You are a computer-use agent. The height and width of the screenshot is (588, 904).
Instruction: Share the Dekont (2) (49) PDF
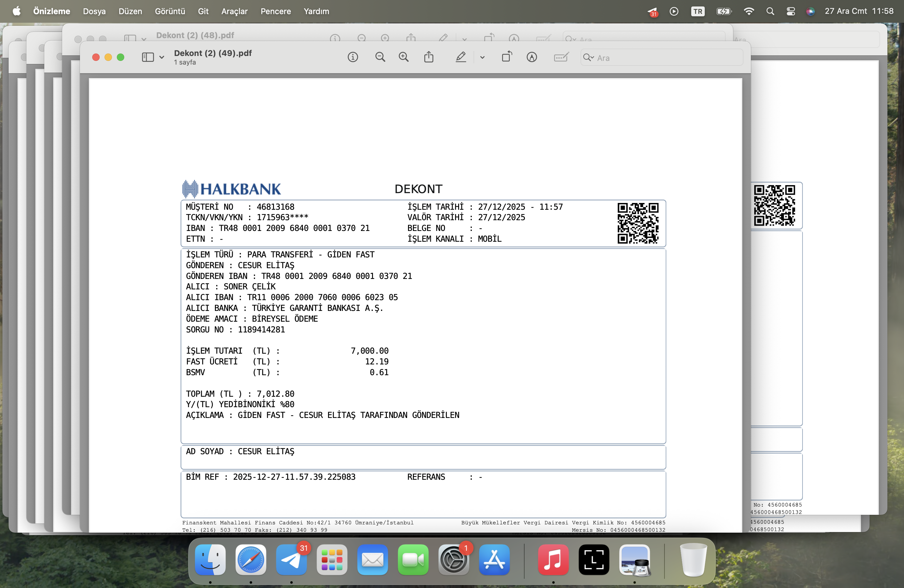(x=429, y=57)
